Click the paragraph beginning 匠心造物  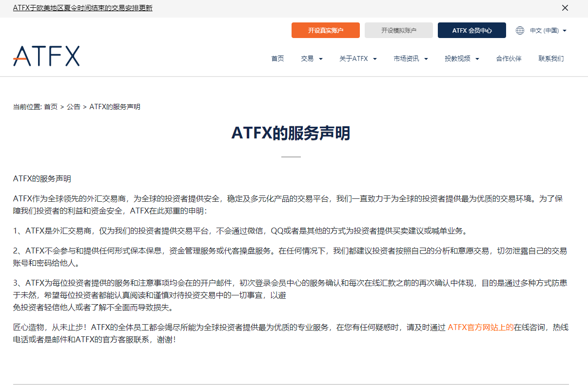pos(291,333)
